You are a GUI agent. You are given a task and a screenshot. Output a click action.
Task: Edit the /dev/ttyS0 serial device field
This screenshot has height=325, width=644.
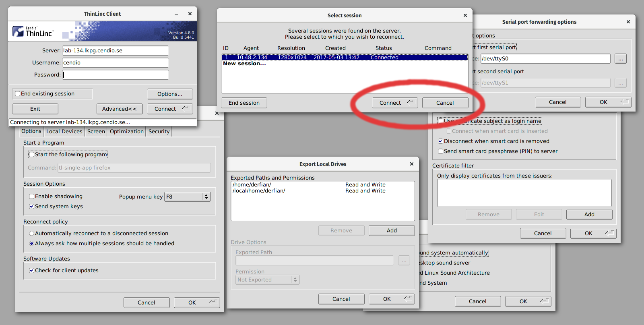(545, 59)
